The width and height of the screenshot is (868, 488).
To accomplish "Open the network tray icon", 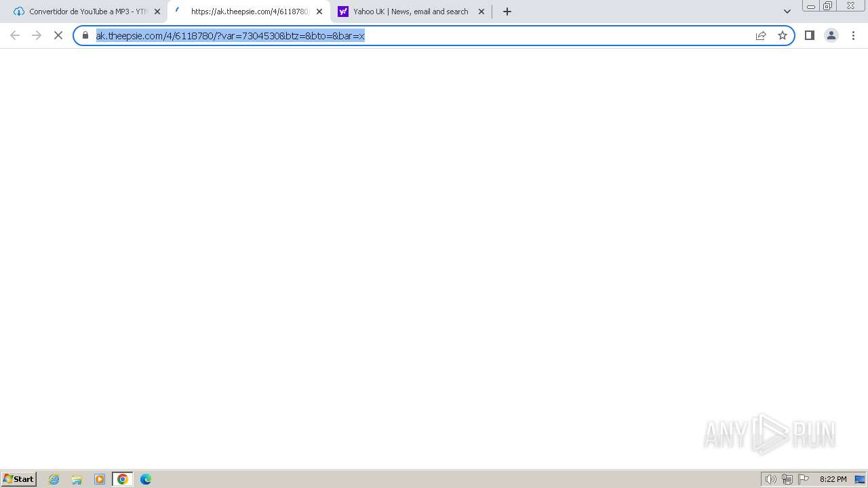I will pyautogui.click(x=787, y=479).
